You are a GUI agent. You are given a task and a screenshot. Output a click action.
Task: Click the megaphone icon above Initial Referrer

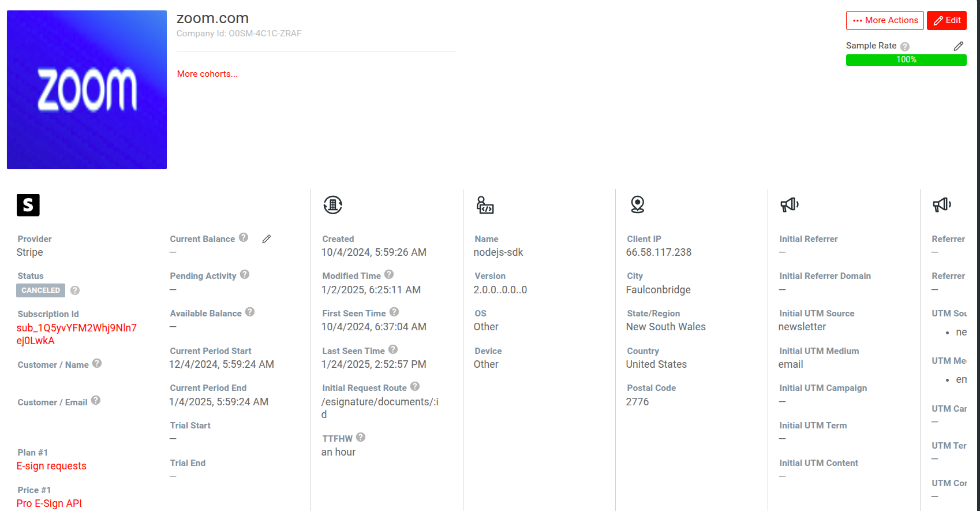point(790,204)
